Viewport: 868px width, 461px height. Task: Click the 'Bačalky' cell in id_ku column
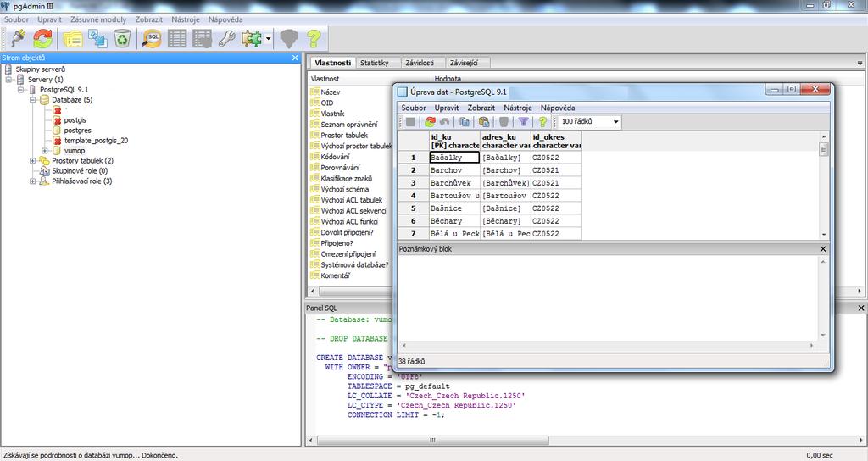point(454,157)
